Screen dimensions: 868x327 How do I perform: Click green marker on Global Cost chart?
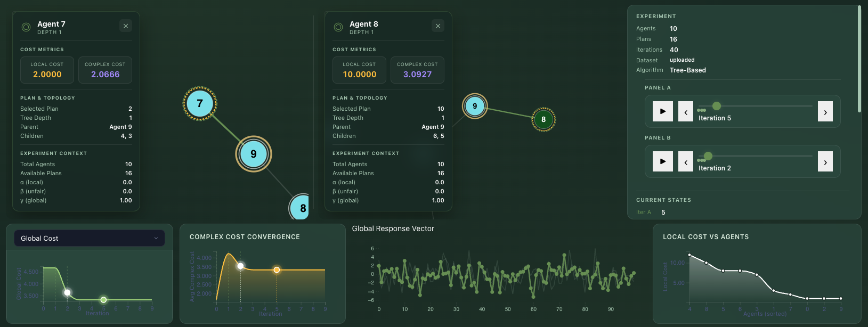coord(103,300)
